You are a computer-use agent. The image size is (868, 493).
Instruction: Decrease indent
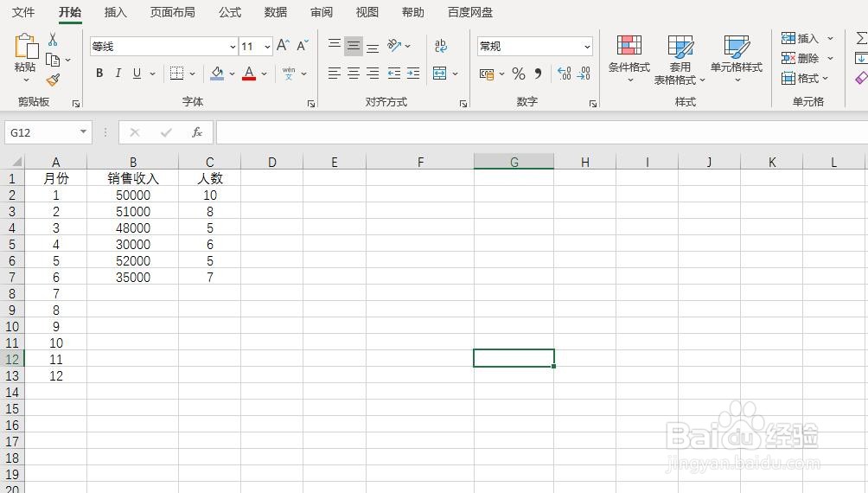(x=394, y=74)
